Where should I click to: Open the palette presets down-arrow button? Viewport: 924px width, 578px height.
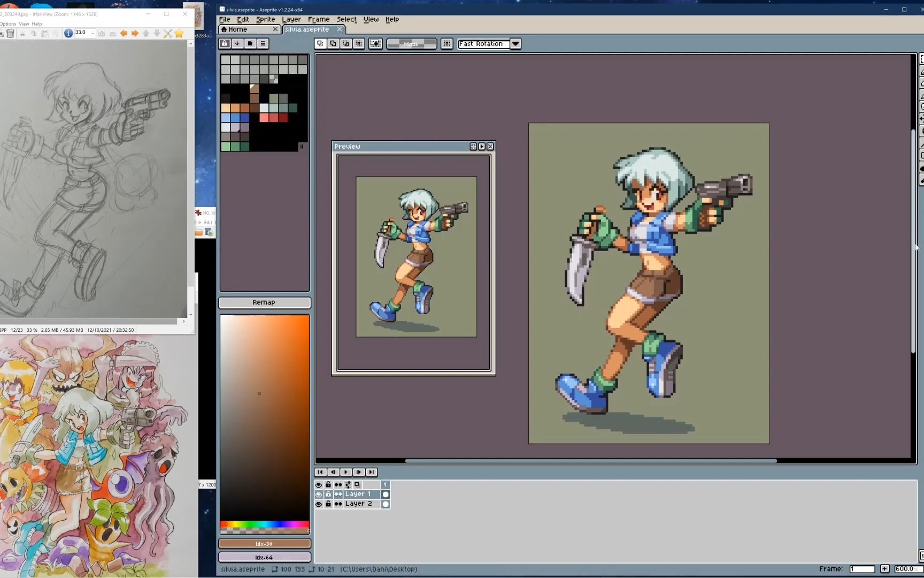coord(237,44)
